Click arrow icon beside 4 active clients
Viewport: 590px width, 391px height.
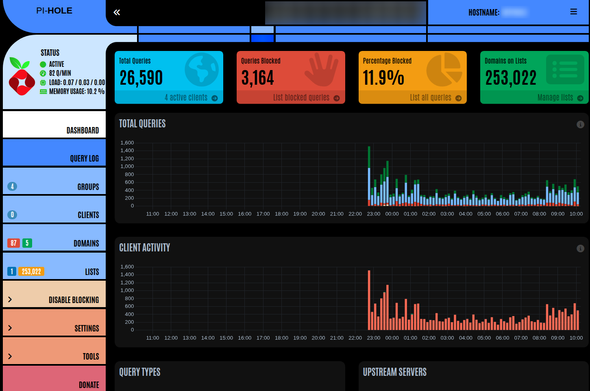point(214,98)
